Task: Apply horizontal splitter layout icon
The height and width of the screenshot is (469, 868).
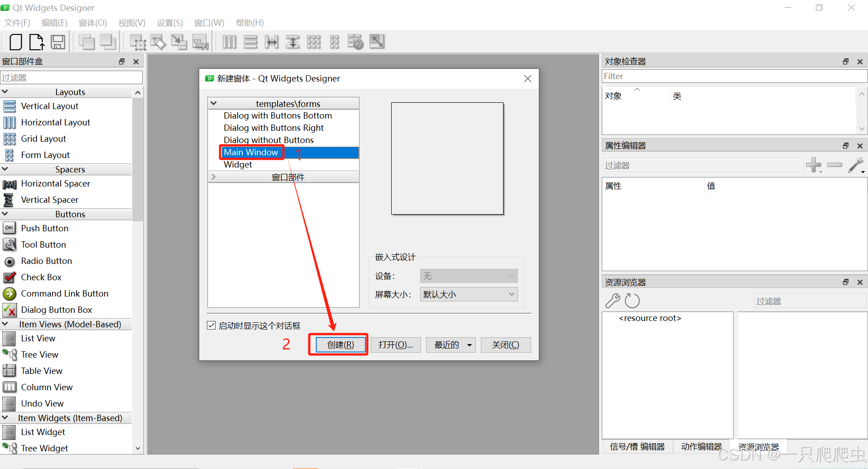Action: click(272, 42)
